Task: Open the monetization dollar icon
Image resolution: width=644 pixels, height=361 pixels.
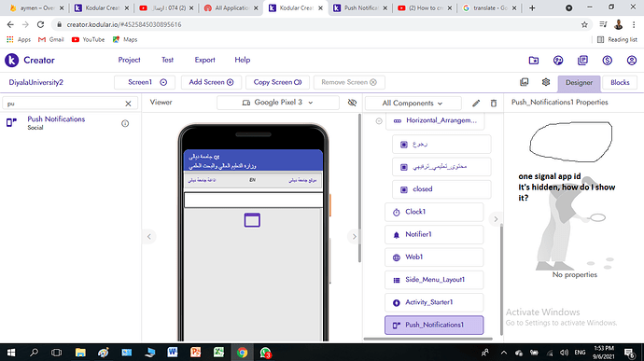Action: tap(607, 61)
